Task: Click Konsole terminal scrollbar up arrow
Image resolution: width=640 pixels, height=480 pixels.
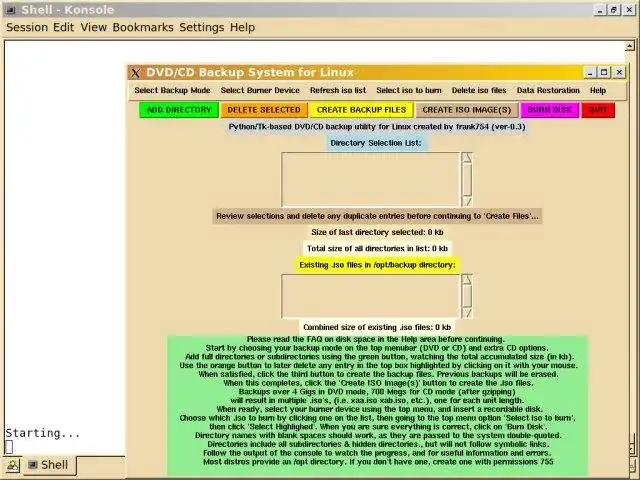Action: [630, 46]
